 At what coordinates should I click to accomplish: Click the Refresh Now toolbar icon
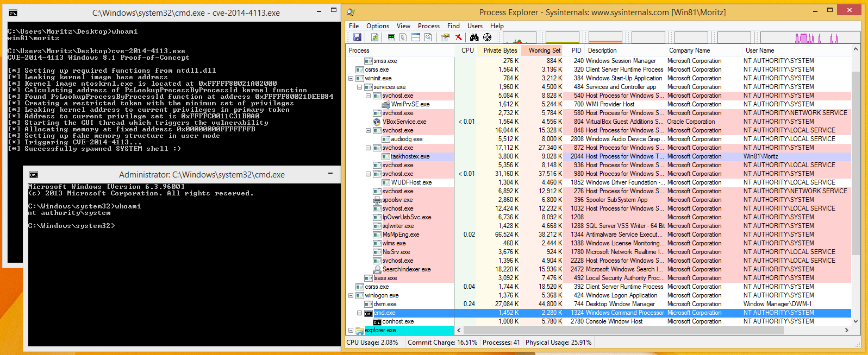click(x=374, y=37)
